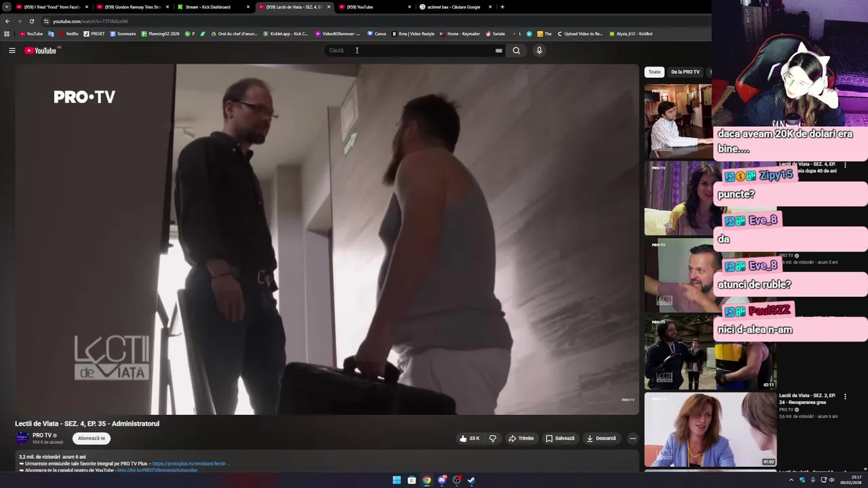The height and width of the screenshot is (488, 868).
Task: Go back with the browser back arrow
Action: coord(7,21)
